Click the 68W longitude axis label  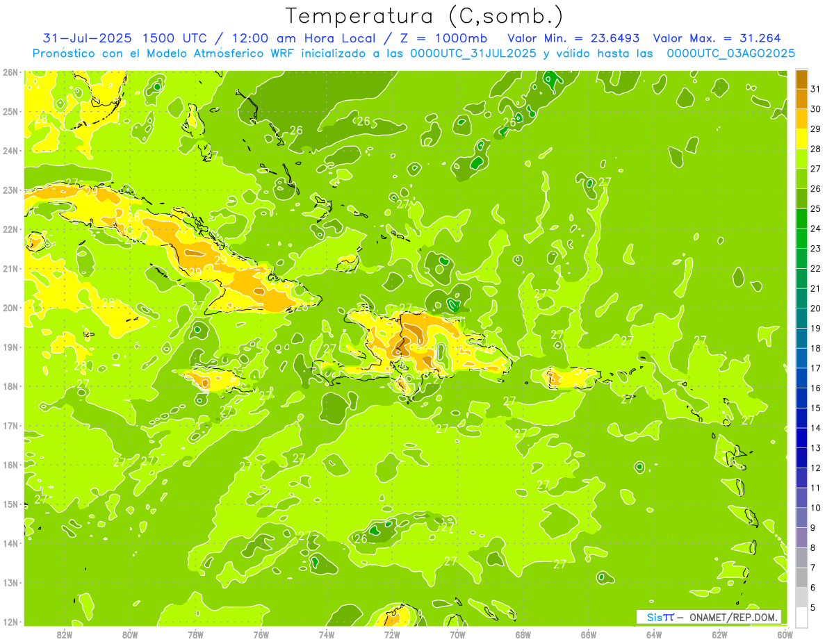(523, 634)
